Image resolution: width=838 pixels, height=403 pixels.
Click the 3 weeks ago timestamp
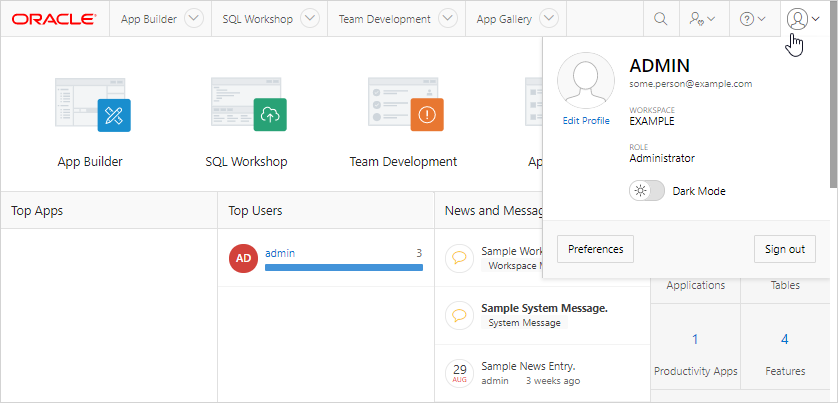tap(553, 381)
